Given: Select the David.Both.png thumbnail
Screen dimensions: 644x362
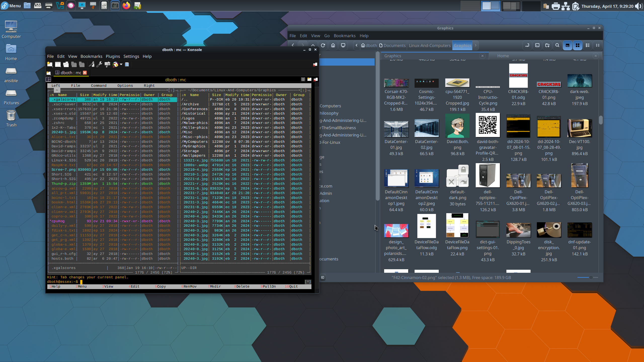Looking at the screenshot, I should 457,126.
